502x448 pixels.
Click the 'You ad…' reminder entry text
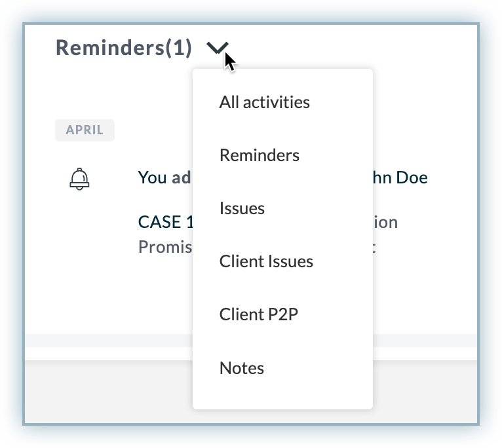click(164, 177)
